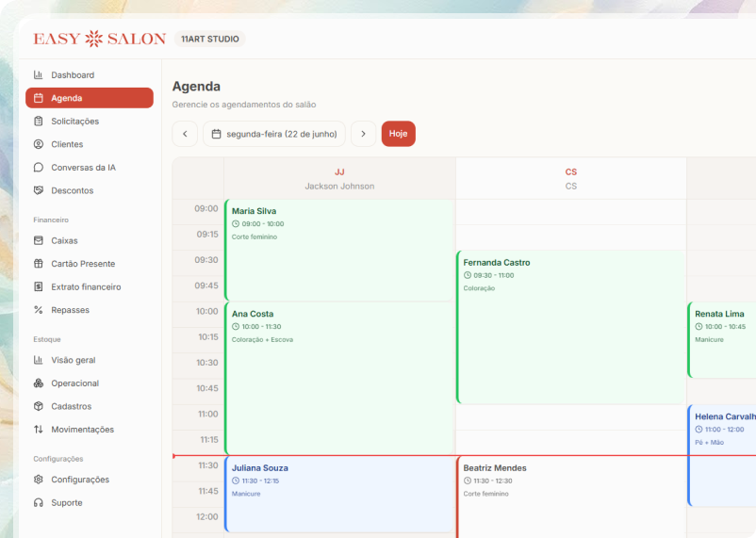Click the Conversas da IA chat bubble icon
The image size is (756, 538).
(x=38, y=168)
